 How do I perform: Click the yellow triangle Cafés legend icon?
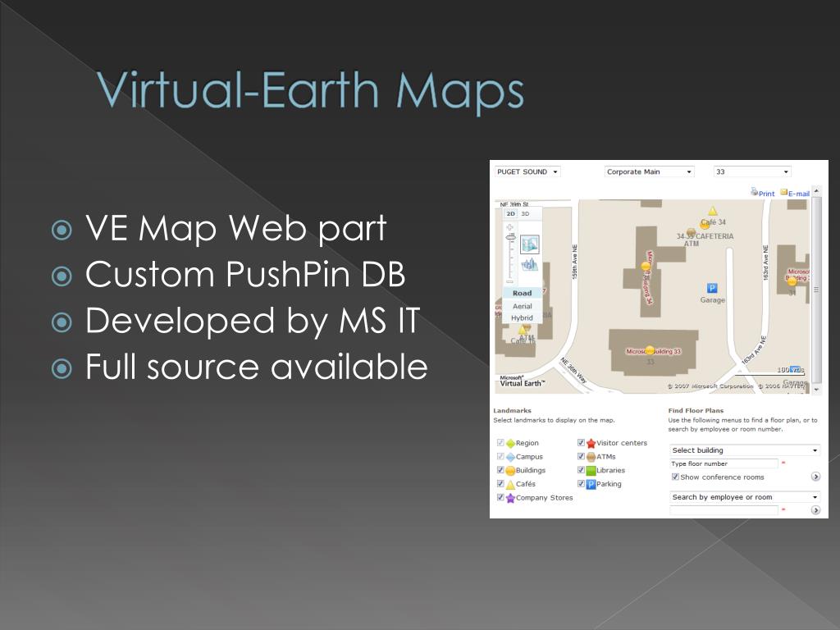510,485
